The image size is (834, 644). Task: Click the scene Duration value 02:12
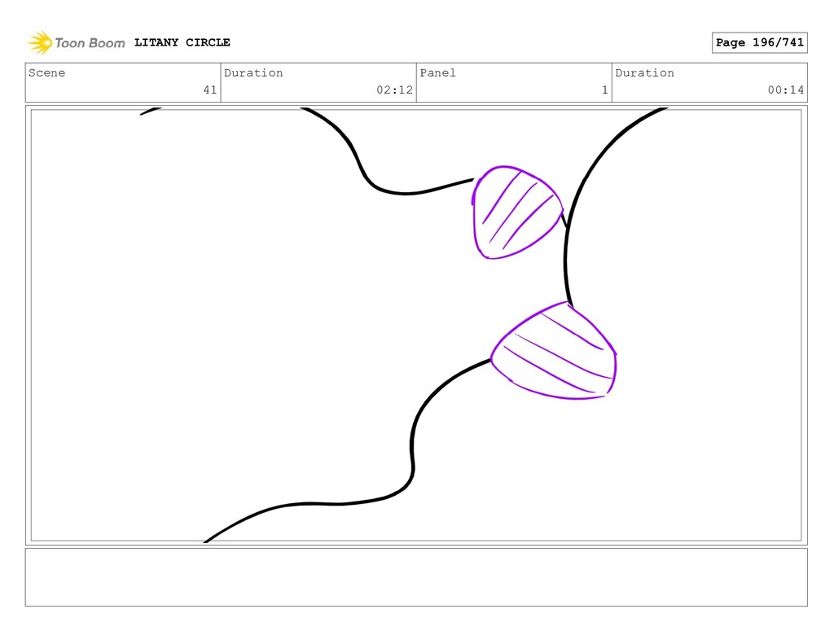click(x=395, y=90)
